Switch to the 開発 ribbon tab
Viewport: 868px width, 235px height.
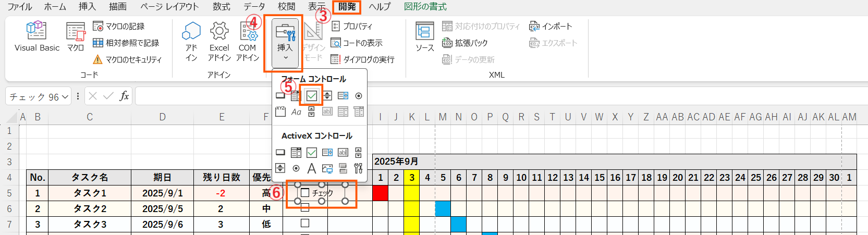(x=347, y=7)
